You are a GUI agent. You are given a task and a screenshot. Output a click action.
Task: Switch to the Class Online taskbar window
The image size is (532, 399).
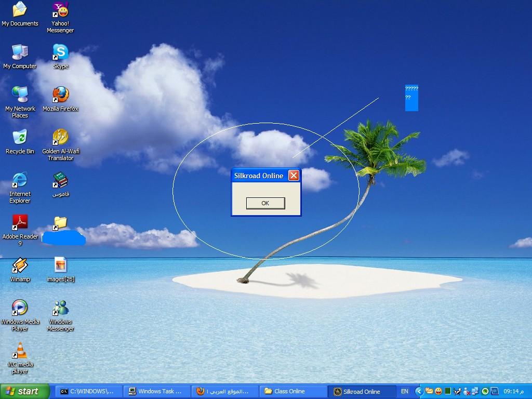coord(294,391)
